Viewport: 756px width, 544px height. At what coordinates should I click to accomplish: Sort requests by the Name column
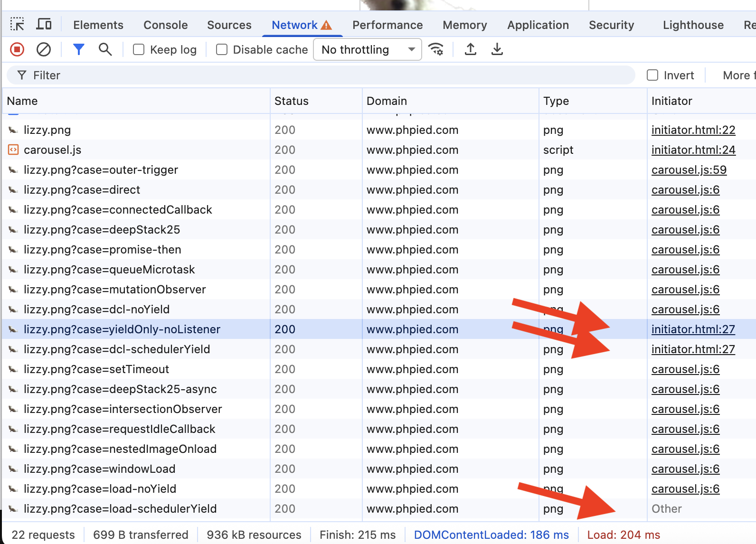tap(136, 101)
